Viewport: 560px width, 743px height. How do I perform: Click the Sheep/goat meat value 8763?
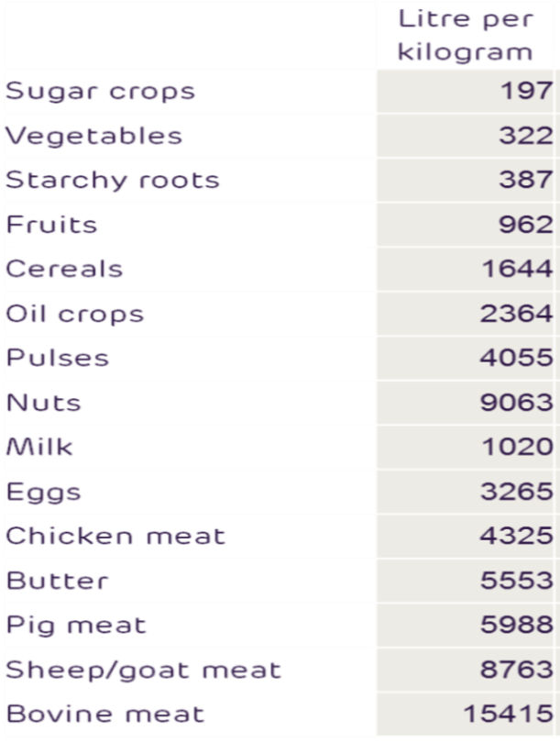click(516, 670)
